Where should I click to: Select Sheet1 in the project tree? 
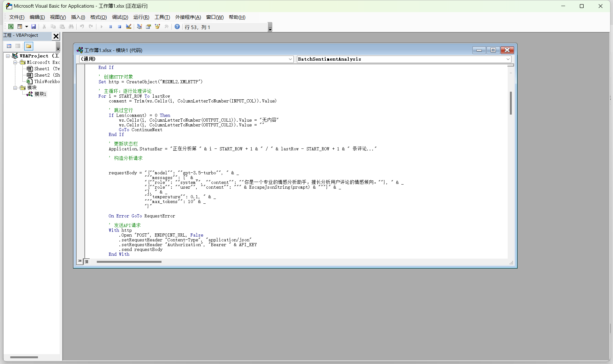click(x=42, y=69)
